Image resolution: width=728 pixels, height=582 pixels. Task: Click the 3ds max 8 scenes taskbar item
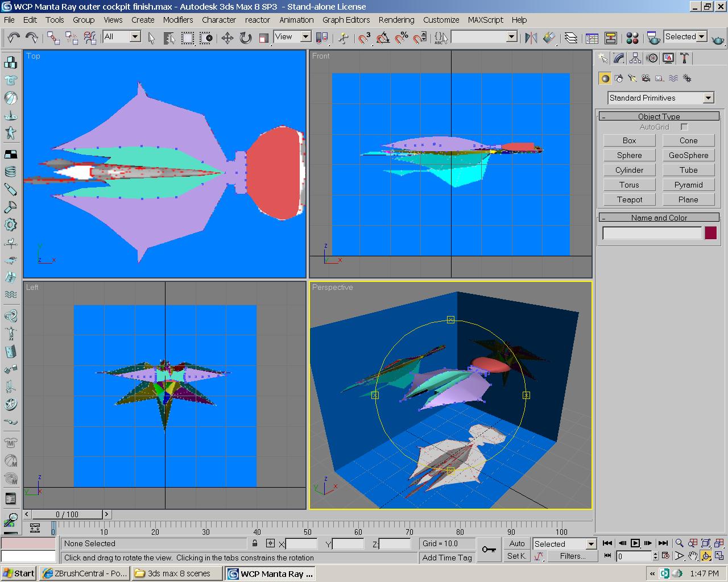[x=176, y=573]
